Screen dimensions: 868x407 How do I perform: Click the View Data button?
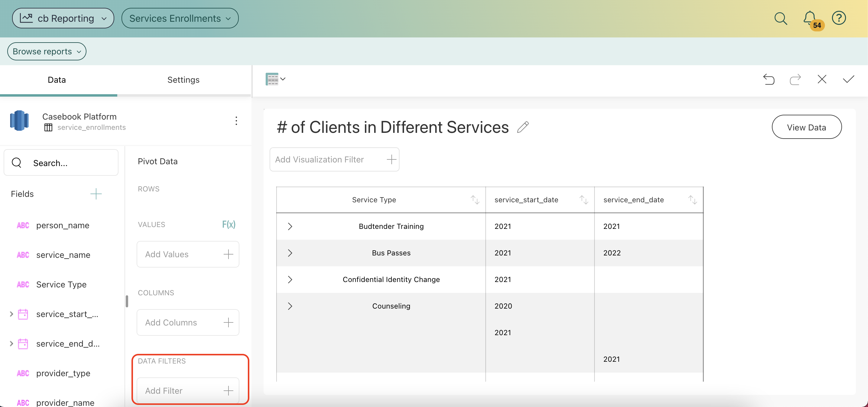806,127
